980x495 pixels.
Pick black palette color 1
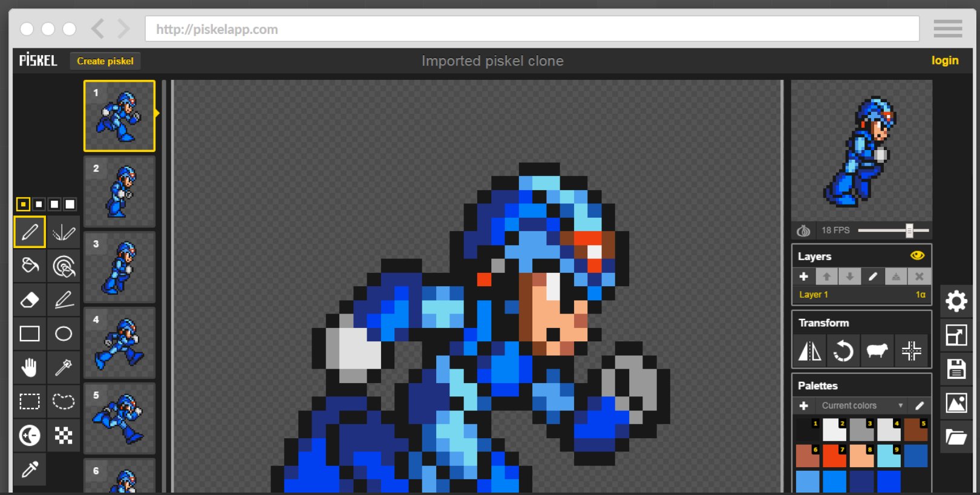[807, 430]
